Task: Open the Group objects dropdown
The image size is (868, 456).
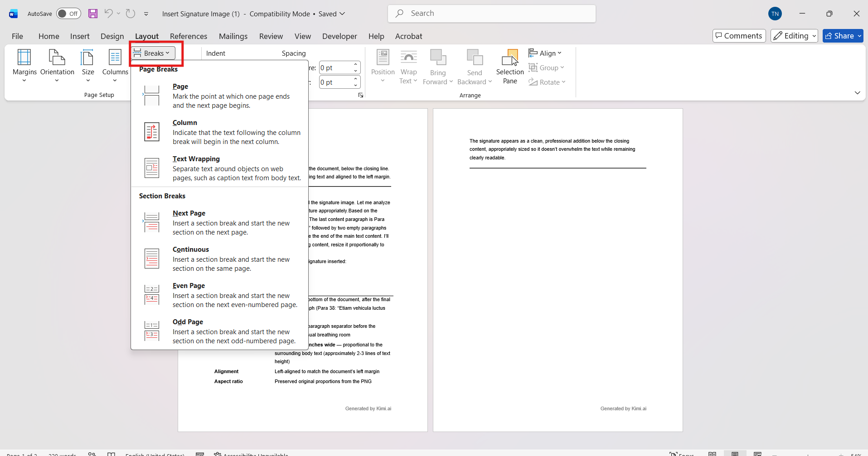Action: pyautogui.click(x=547, y=67)
